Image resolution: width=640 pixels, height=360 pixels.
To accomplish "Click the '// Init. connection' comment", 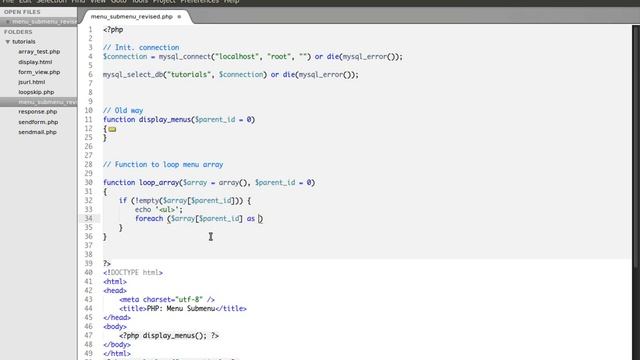I will [x=141, y=48].
